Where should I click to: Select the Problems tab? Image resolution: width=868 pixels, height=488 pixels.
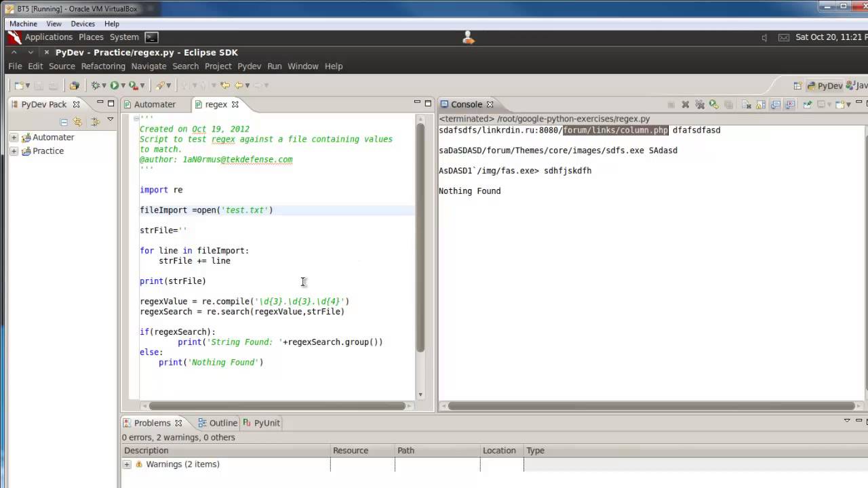pyautogui.click(x=152, y=423)
